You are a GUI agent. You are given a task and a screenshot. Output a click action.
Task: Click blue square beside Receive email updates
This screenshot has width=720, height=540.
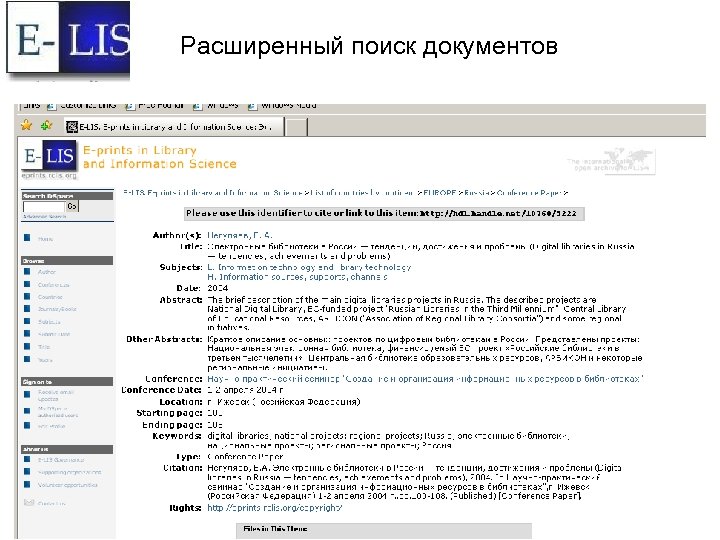pos(27,394)
